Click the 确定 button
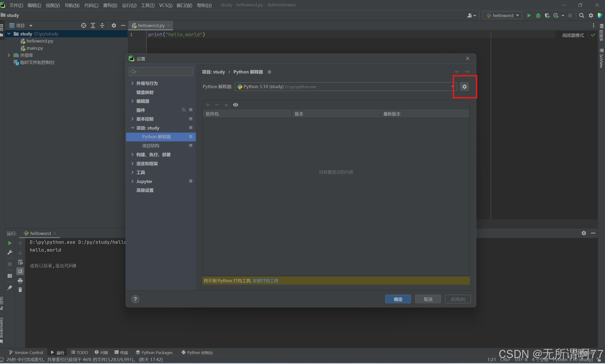The height and width of the screenshot is (364, 605). pos(398,299)
